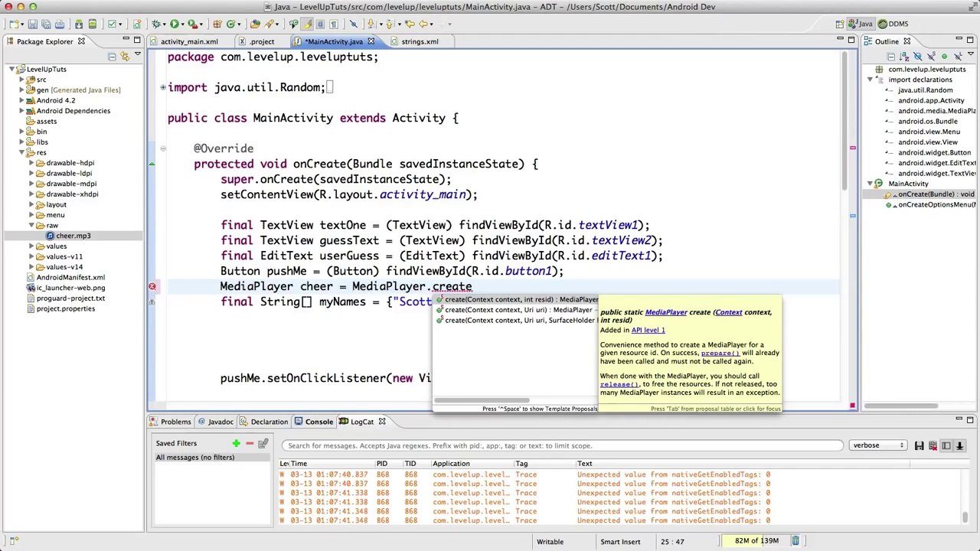The image size is (980, 551).
Task: Toggle LogCat scroll lock arrow button
Action: pos(959,445)
